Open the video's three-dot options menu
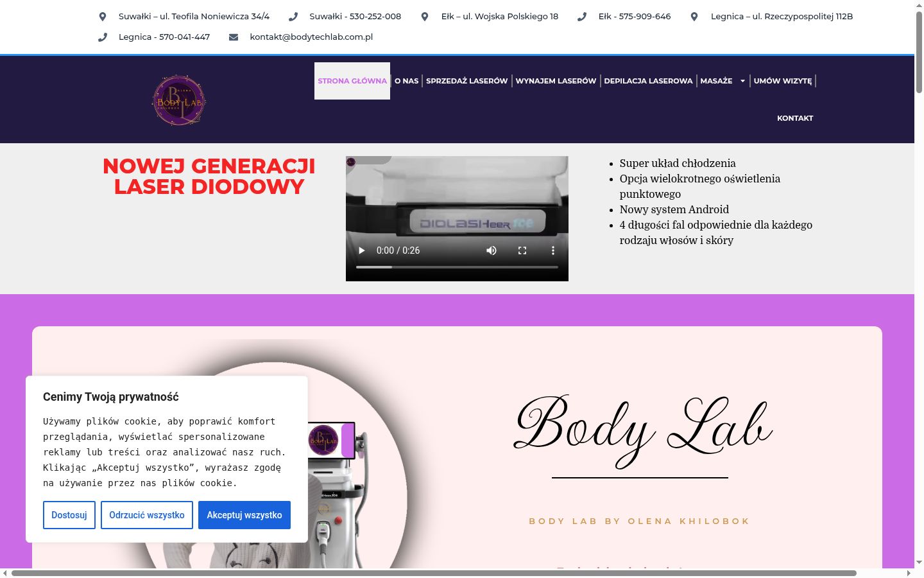This screenshot has width=924, height=578. point(553,250)
